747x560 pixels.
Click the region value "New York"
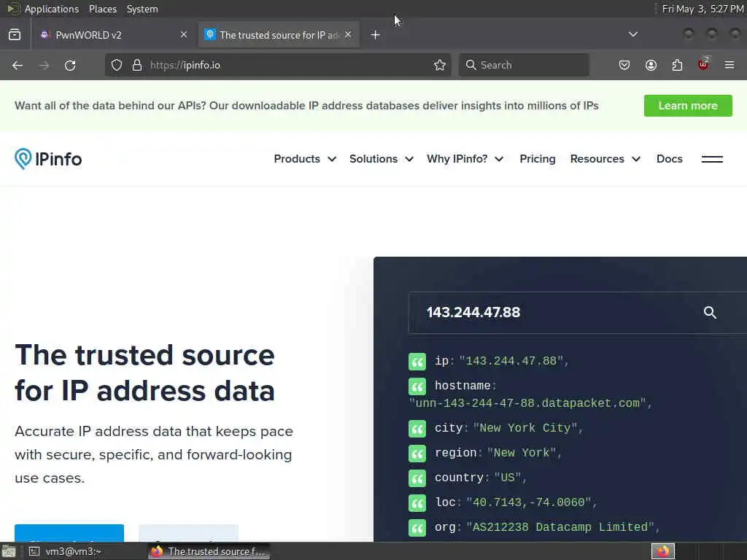tap(522, 453)
